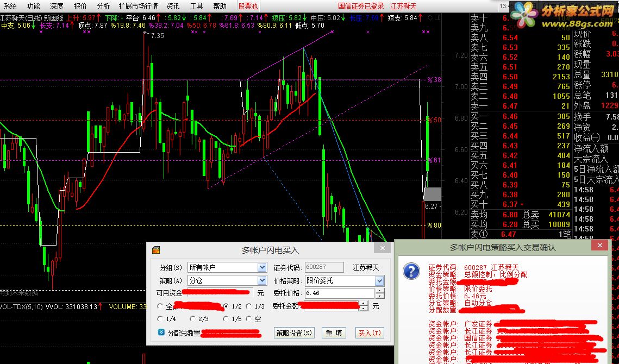619x364 pixels.
Task: Click the 买均 value 6.28
Action: [510, 224]
